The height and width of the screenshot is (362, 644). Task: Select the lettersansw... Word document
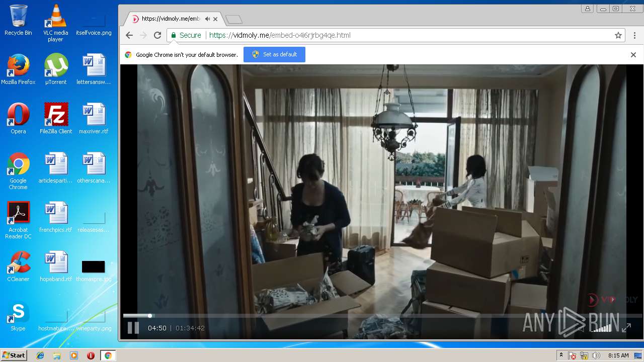pyautogui.click(x=94, y=69)
